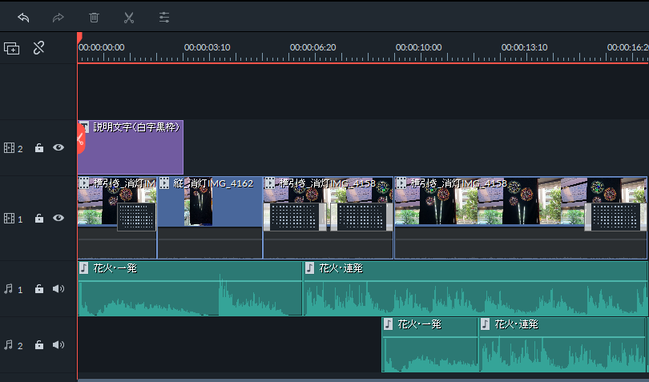The width and height of the screenshot is (649, 382).
Task: Click the undo arrow icon
Action: 24,18
